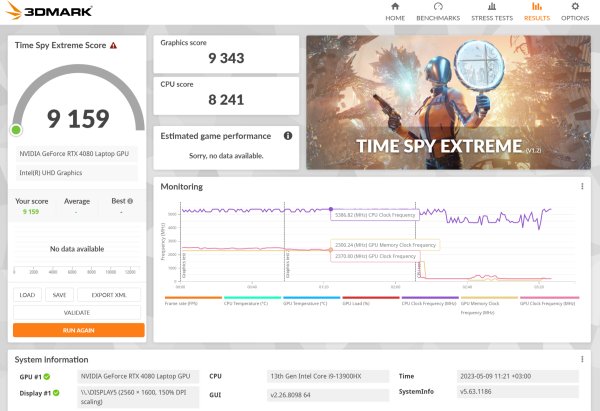This screenshot has width=600, height=411.
Task: Click the Graphics score value 9 343
Action: pyautogui.click(x=226, y=58)
